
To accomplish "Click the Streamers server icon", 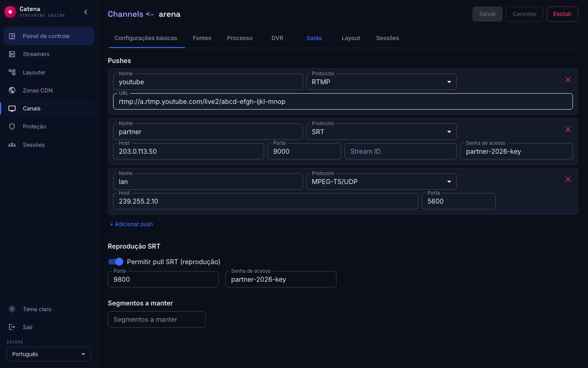I will click(12, 54).
